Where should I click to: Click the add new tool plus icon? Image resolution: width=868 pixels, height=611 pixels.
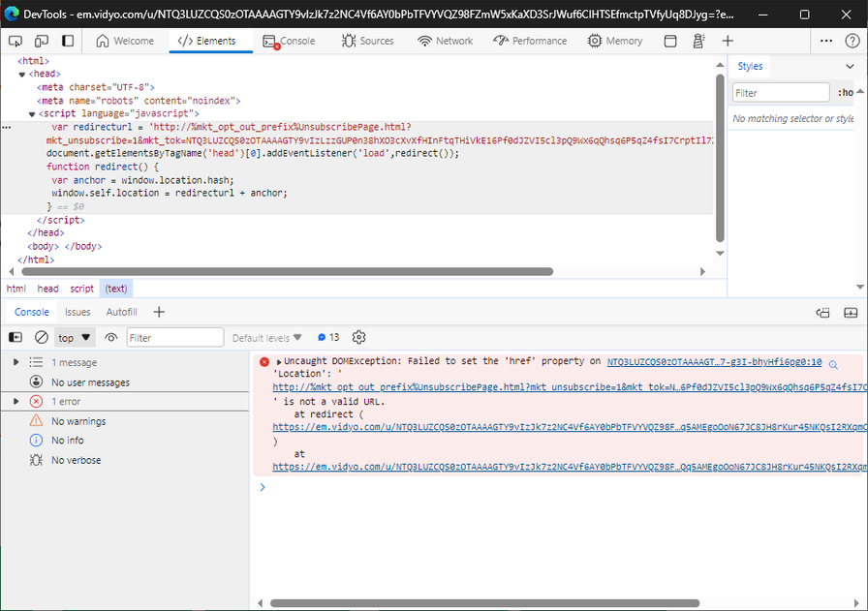tap(728, 41)
